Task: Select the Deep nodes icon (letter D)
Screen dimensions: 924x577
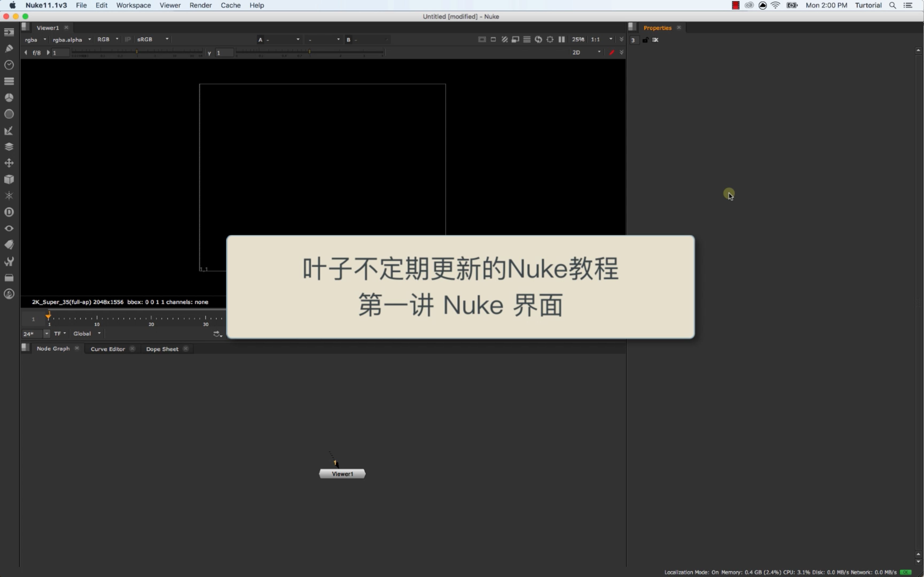Action: [9, 212]
